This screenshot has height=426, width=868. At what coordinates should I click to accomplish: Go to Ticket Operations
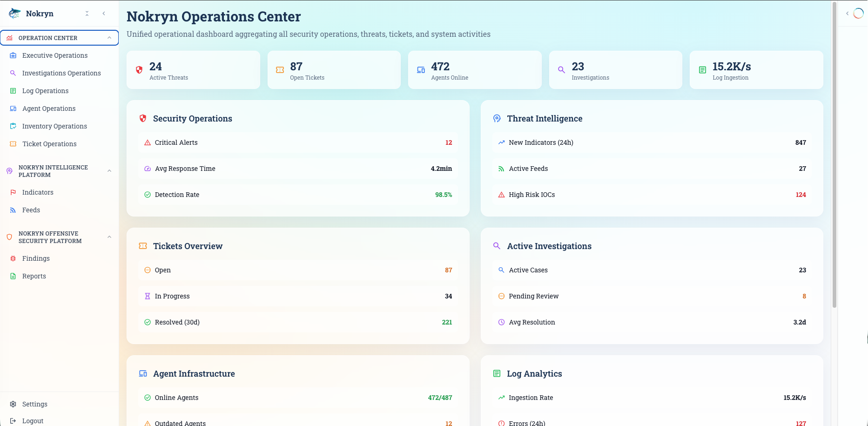pos(49,144)
